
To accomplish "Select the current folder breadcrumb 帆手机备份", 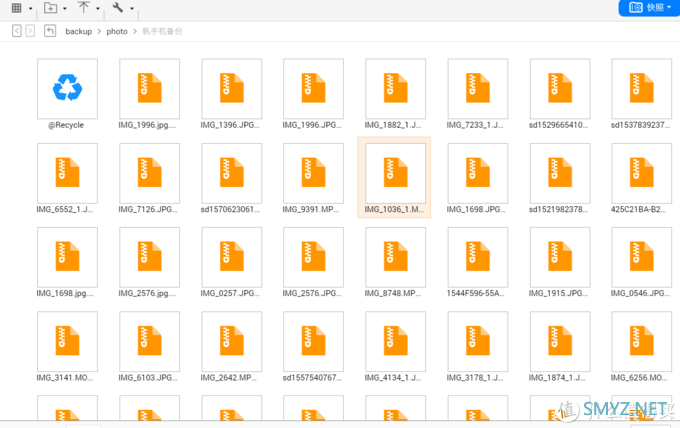I will (162, 31).
